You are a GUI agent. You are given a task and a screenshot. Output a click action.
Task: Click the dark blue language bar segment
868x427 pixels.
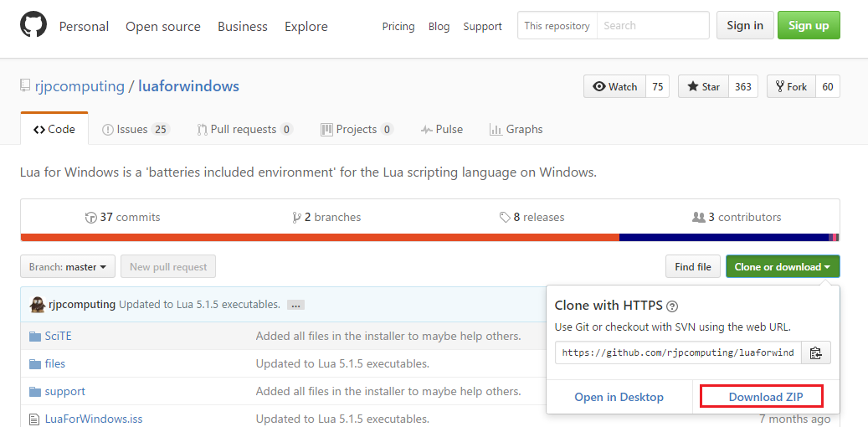pyautogui.click(x=724, y=238)
